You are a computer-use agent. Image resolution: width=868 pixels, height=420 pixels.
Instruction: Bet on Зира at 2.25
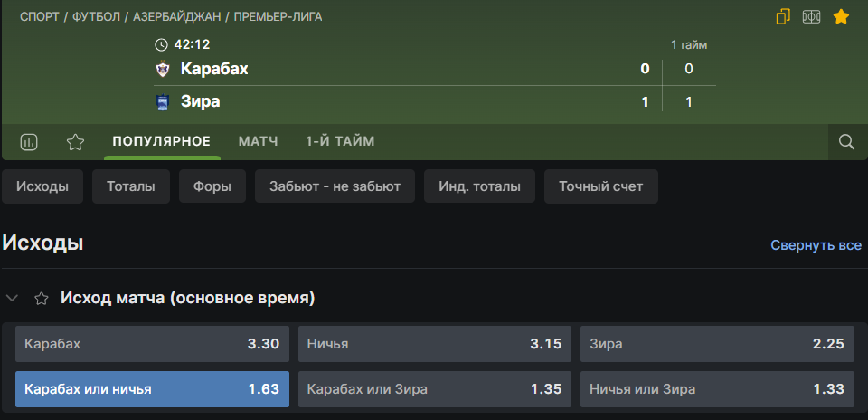pos(716,344)
